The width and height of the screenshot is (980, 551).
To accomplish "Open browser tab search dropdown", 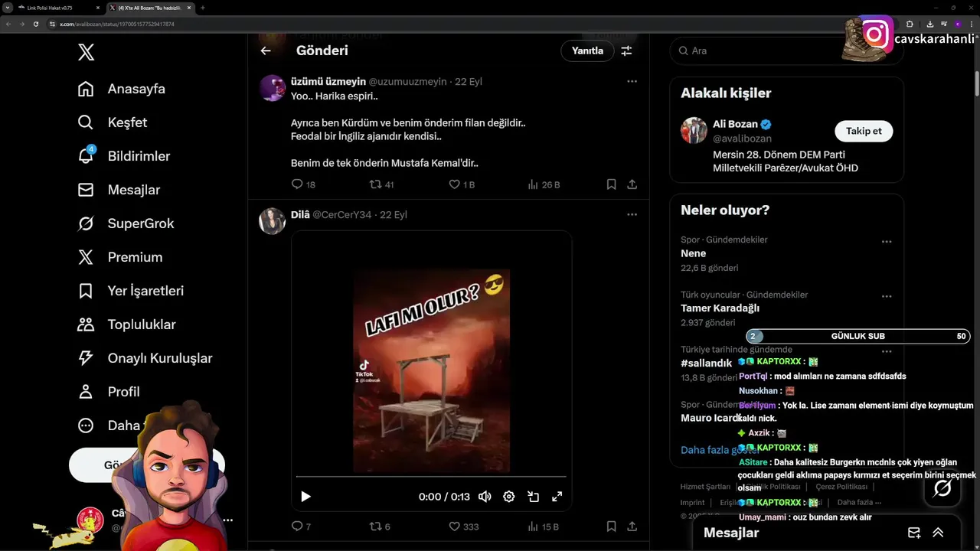I will [x=7, y=8].
